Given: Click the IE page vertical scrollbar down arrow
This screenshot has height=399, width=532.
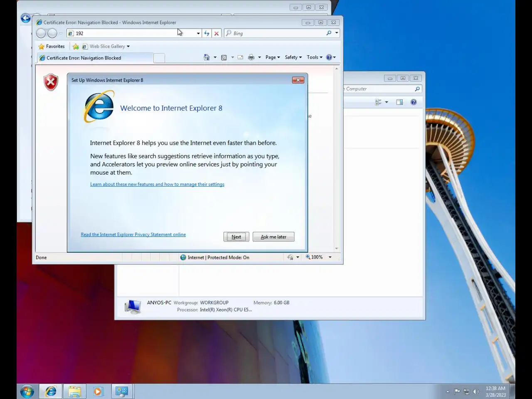Looking at the screenshot, I should coord(337,249).
